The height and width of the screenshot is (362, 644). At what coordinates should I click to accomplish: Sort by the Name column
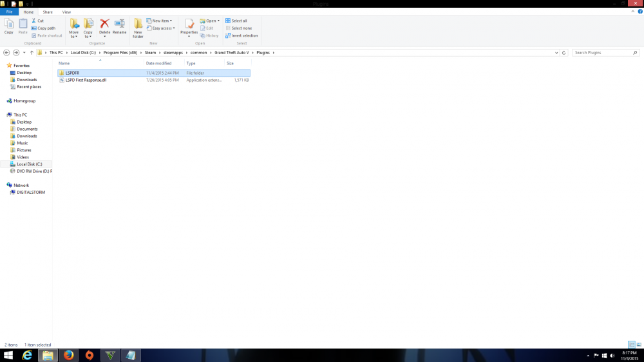pos(100,63)
